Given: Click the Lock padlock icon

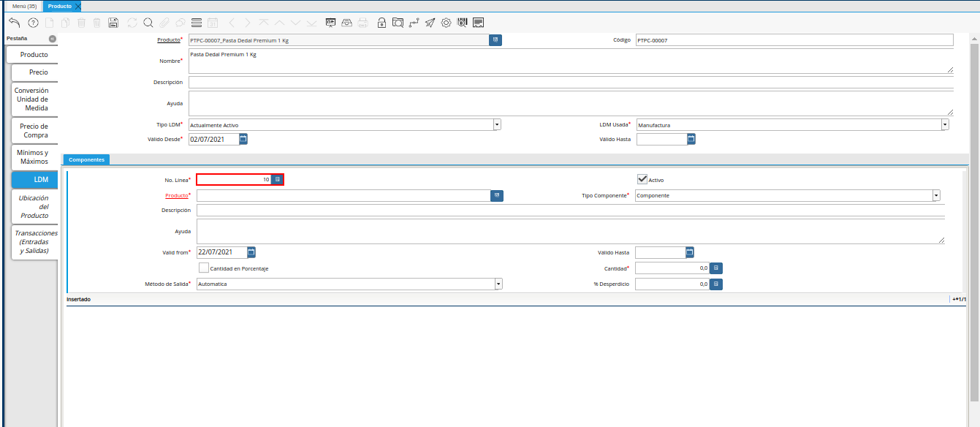Looking at the screenshot, I should pos(381,23).
